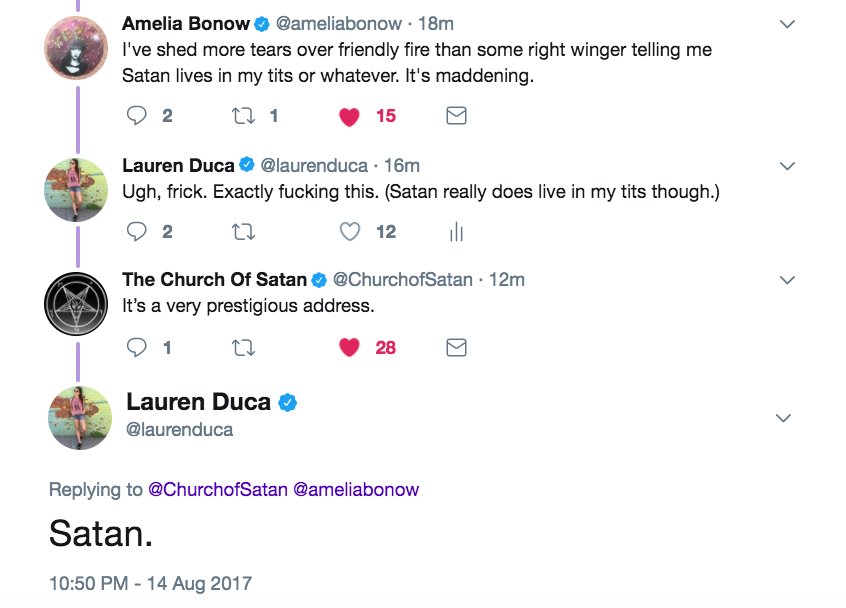Image resolution: width=846 pixels, height=608 pixels.
Task: Expand options menu on Church Of Satan tweet
Action: [x=787, y=280]
